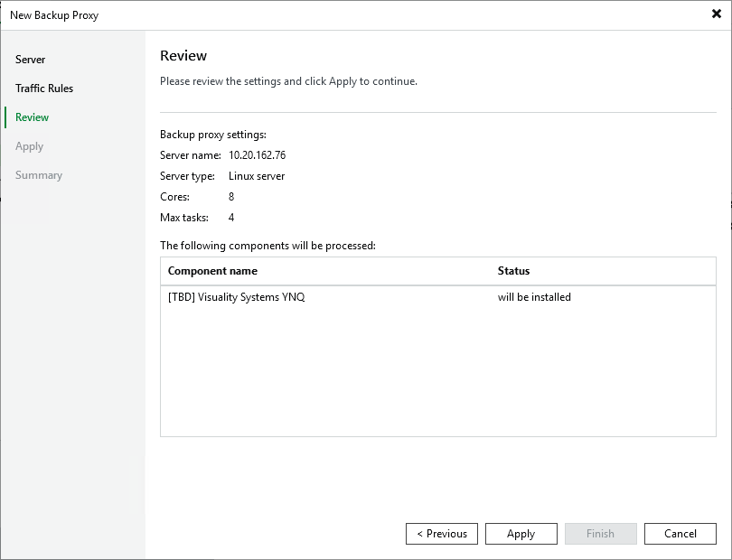Click the disabled Finish button
This screenshot has height=560, width=732.
click(601, 534)
